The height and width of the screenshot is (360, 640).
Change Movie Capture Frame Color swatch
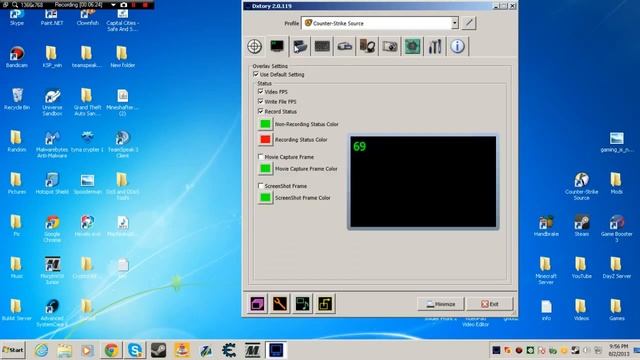click(265, 168)
